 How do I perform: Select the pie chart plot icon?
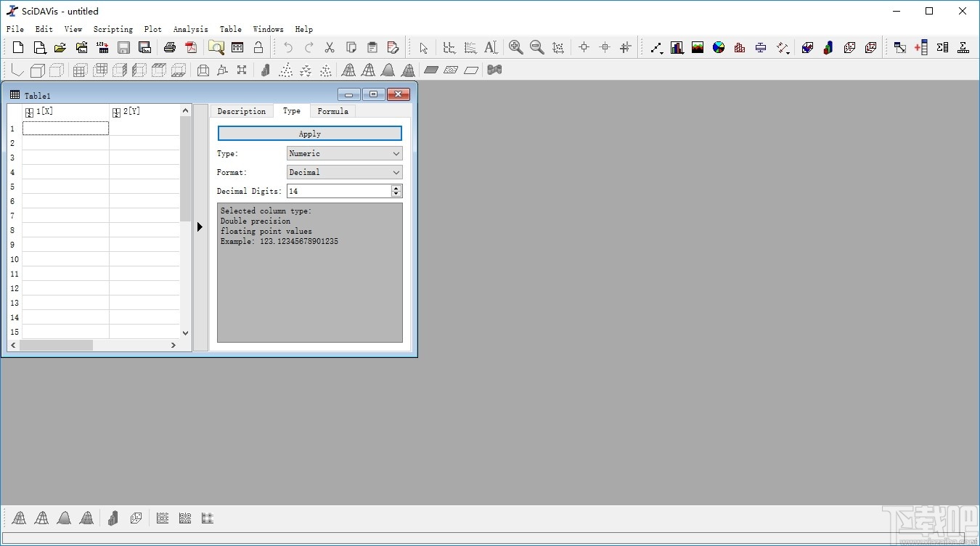[719, 48]
